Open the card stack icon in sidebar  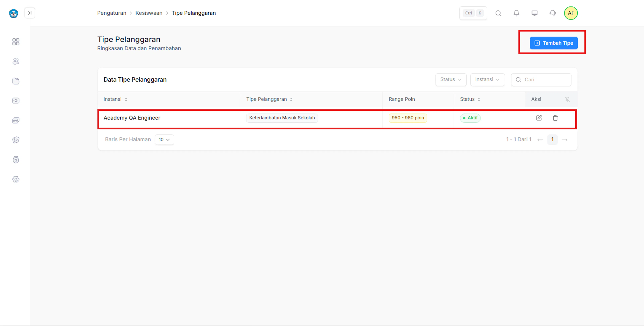[x=16, y=120]
